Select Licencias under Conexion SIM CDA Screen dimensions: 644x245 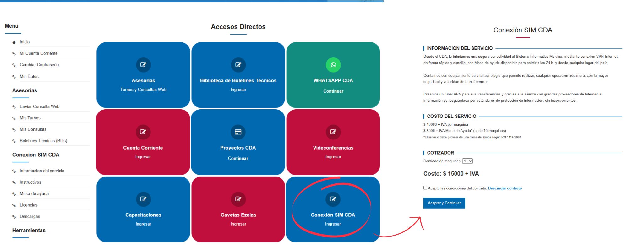pos(29,205)
